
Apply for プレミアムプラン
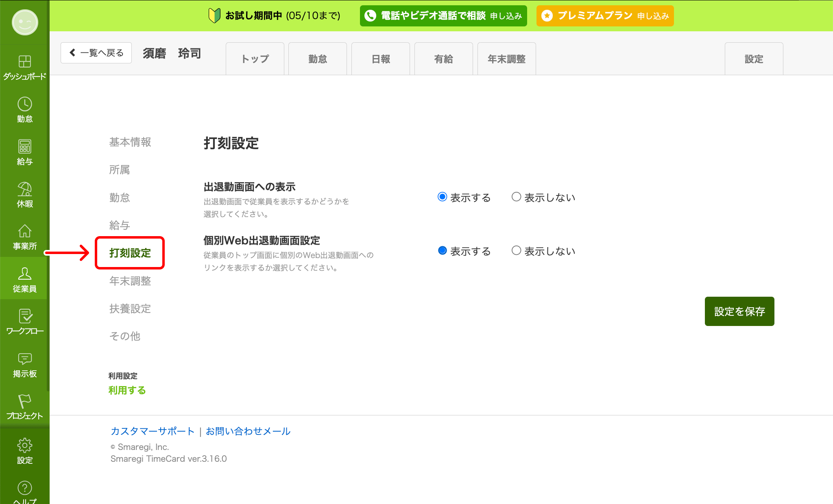pos(605,16)
